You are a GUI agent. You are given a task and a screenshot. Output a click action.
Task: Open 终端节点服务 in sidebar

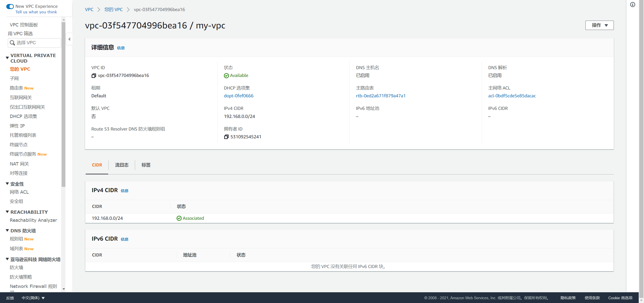[23, 154]
